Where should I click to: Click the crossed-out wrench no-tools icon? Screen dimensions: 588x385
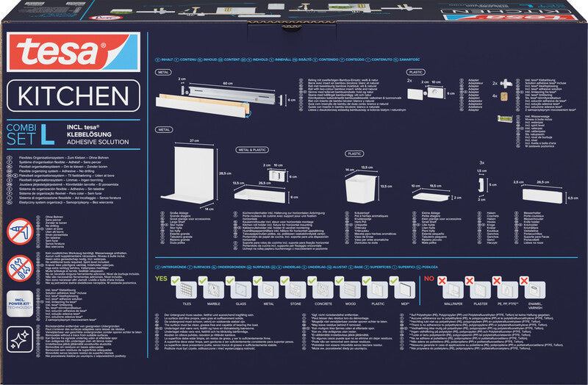point(21,267)
